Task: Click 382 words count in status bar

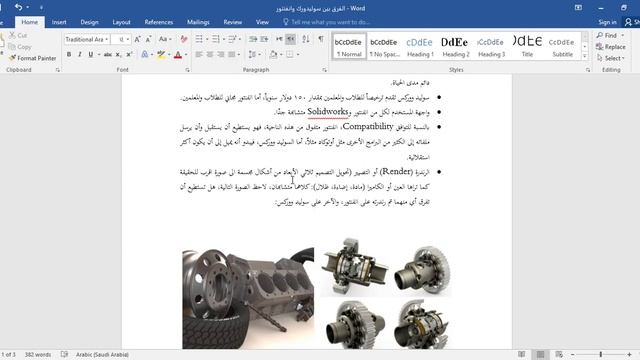Action: pyautogui.click(x=38, y=354)
